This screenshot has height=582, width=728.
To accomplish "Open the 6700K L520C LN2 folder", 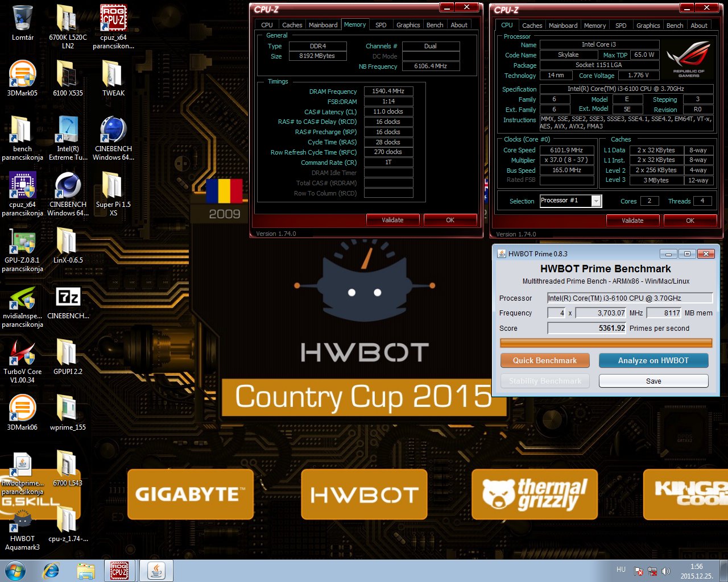I will [x=68, y=26].
